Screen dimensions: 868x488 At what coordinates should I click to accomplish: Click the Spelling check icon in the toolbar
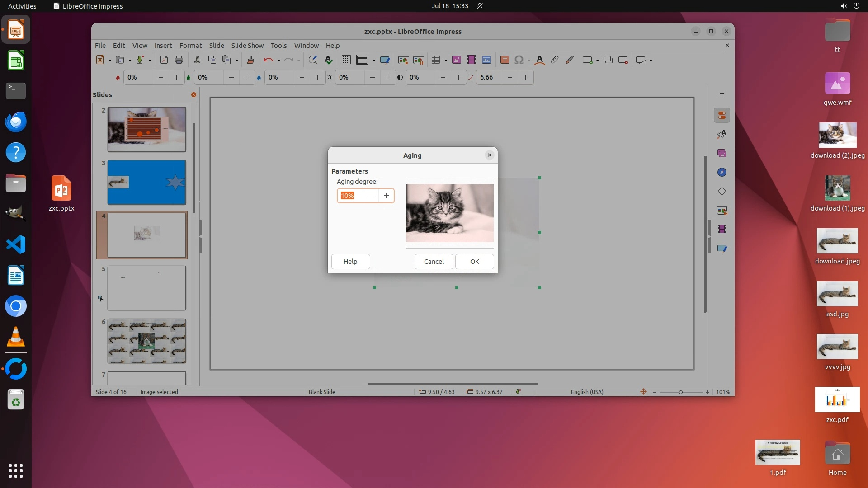coord(329,60)
